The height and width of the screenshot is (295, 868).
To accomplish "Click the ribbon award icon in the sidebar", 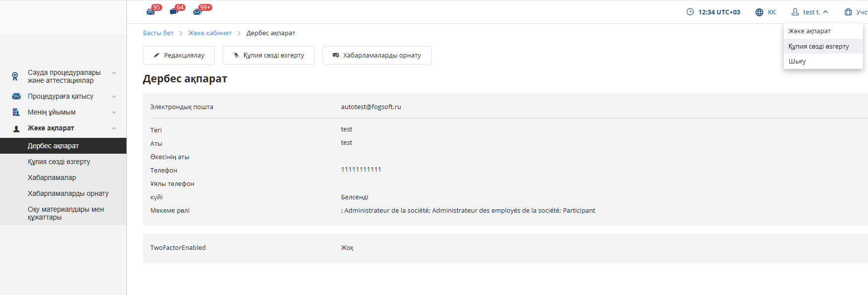I will (15, 76).
